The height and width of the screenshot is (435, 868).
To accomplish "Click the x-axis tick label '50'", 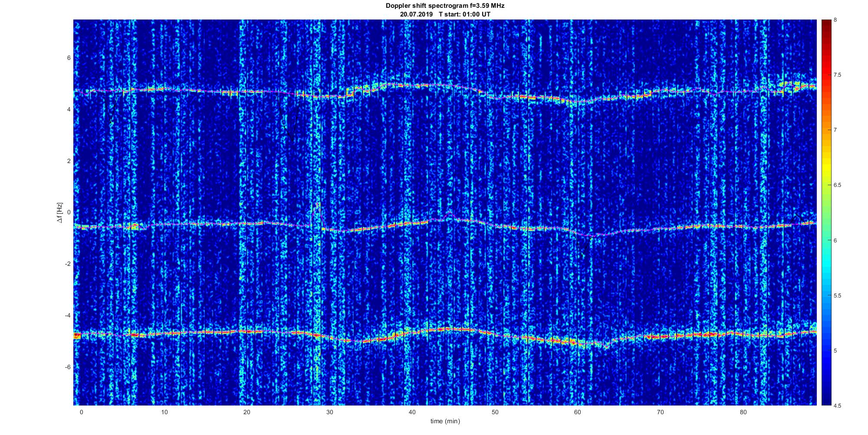I will 495,412.
